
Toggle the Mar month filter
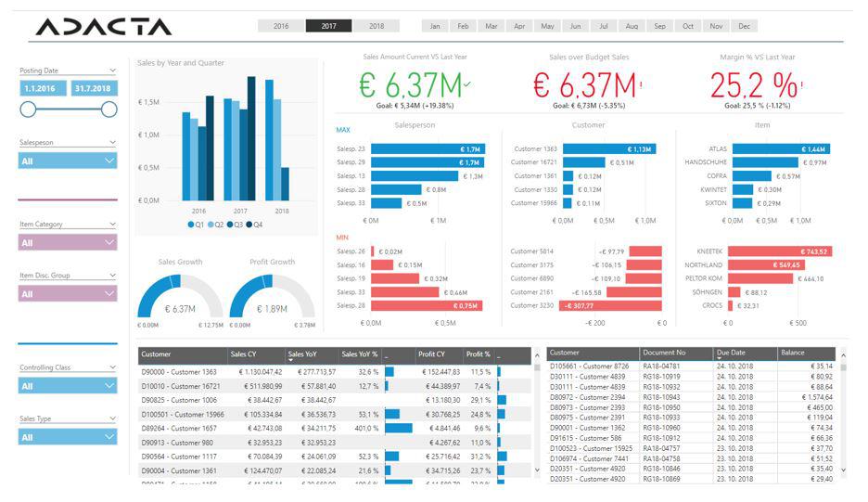pyautogui.click(x=491, y=26)
